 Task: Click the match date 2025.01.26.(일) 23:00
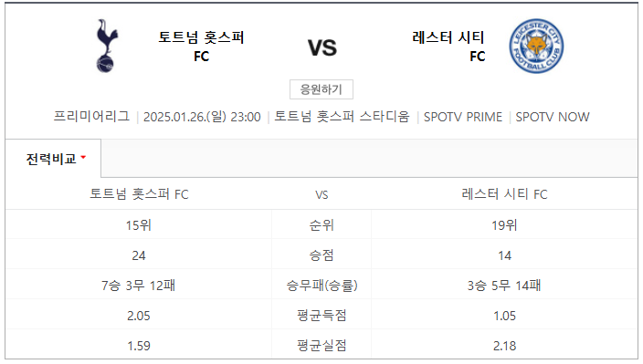pos(202,117)
